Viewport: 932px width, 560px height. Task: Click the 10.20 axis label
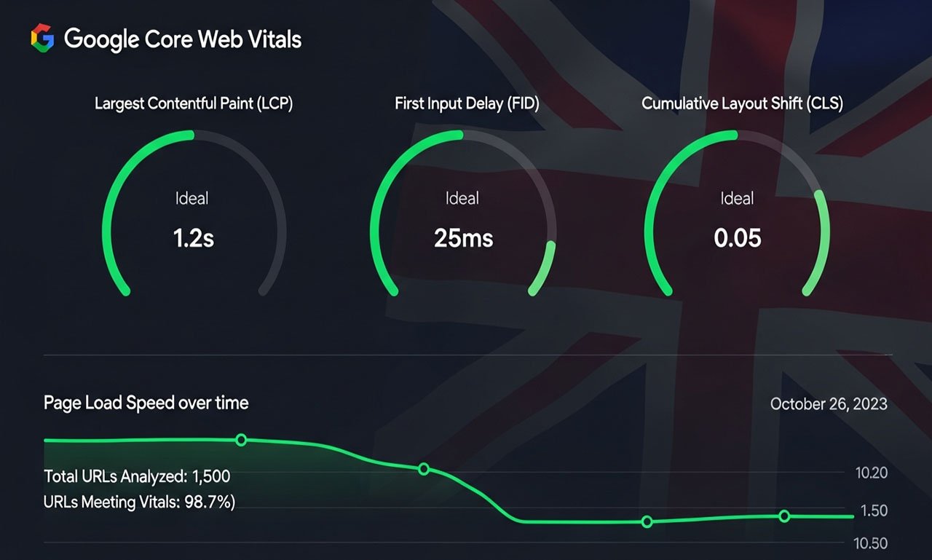click(x=871, y=473)
